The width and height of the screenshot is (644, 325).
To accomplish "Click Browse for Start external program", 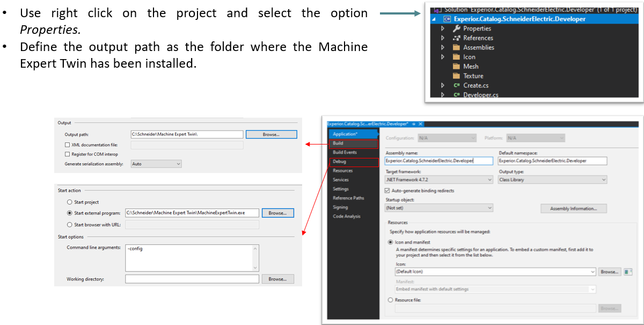I will pos(277,213).
